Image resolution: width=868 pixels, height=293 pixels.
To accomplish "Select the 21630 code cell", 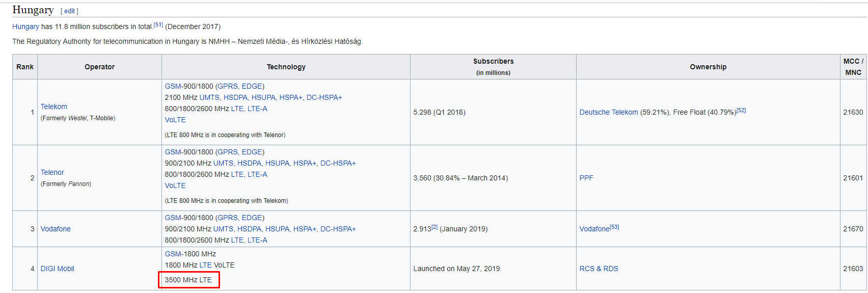I will click(x=853, y=112).
